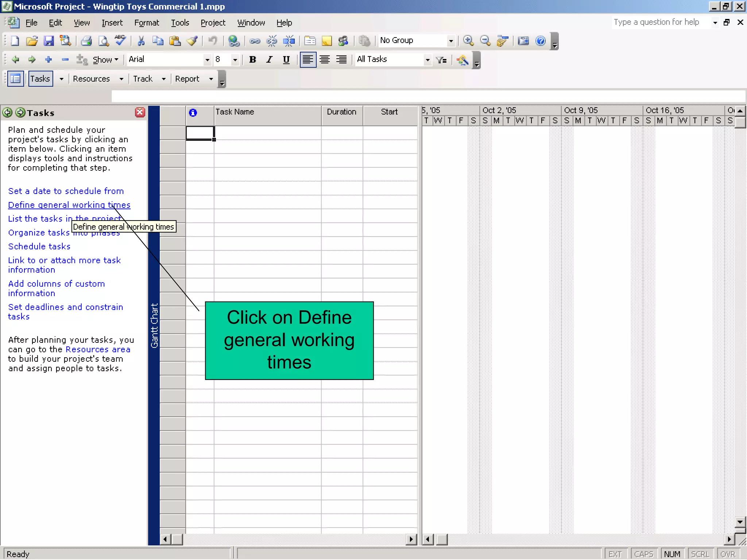This screenshot has height=560, width=747.
Task: Select the Format Painter brush icon
Action: pyautogui.click(x=192, y=41)
